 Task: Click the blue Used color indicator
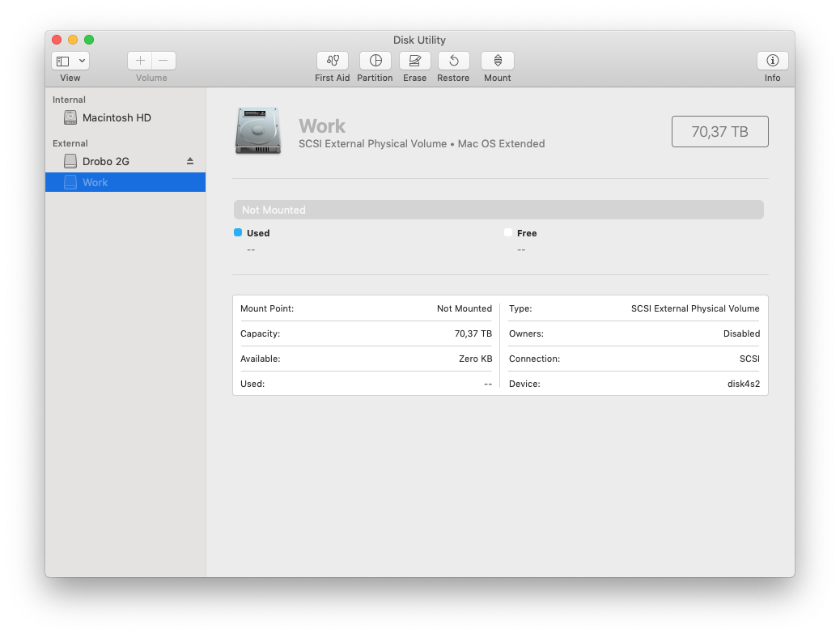click(238, 232)
